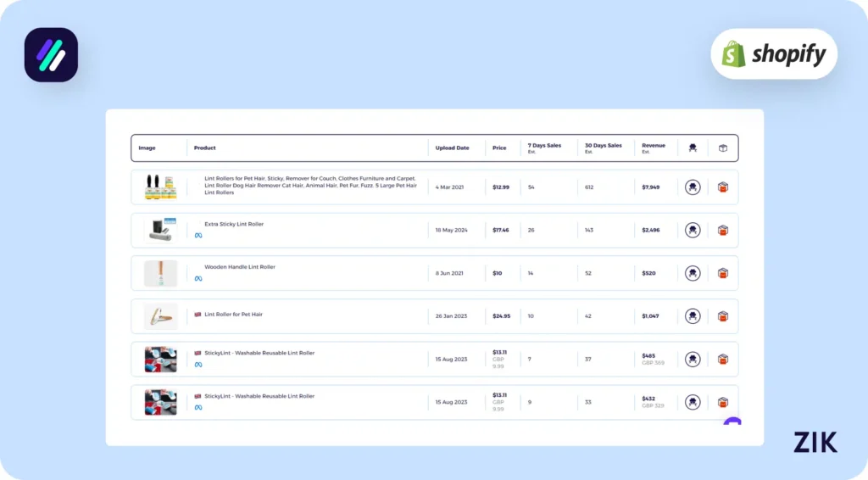Open the Lint Roller for Pet Hair product title
Screen dimensions: 868x480
click(x=233, y=315)
